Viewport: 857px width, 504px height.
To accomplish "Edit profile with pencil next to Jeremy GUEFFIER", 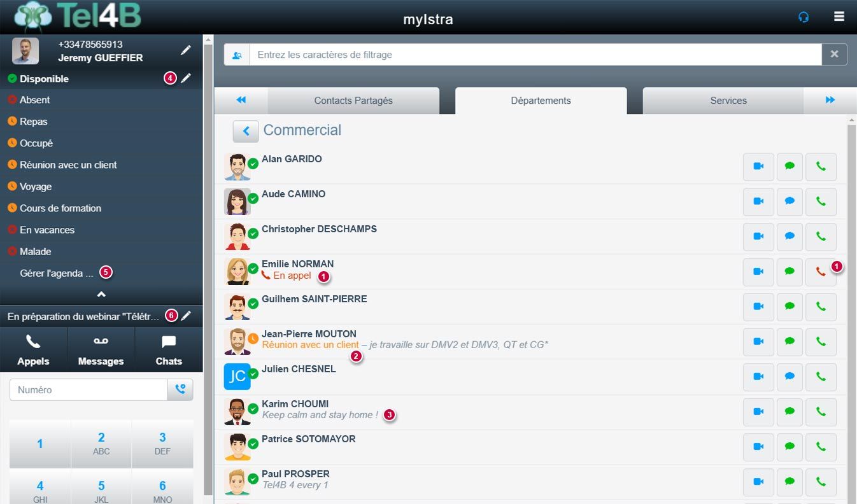I will pos(185,50).
